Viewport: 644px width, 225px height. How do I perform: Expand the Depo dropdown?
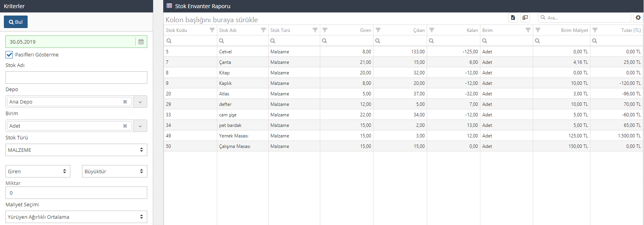[140, 102]
